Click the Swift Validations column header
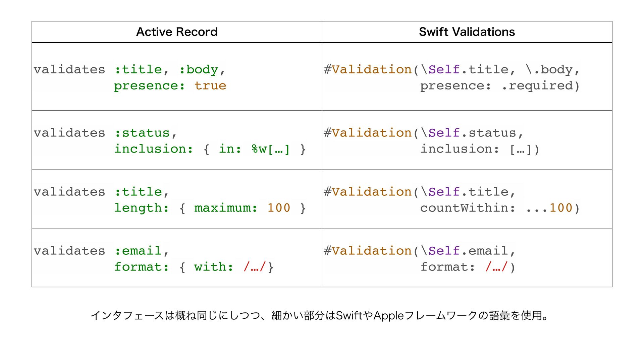Image resolution: width=644 pixels, height=362 pixels. (467, 32)
